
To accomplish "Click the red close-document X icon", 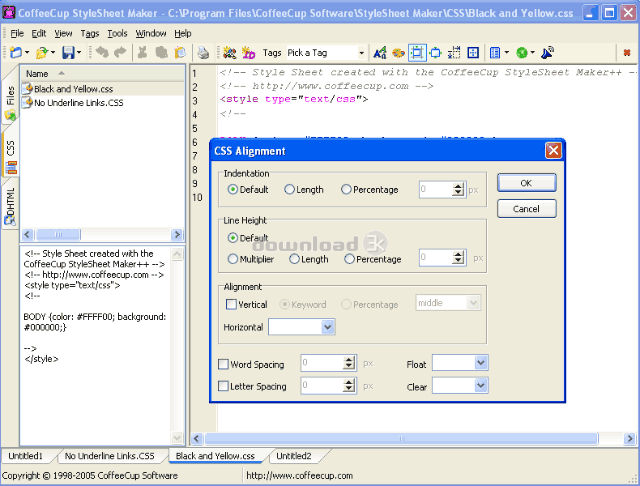I will pyautogui.click(x=627, y=53).
